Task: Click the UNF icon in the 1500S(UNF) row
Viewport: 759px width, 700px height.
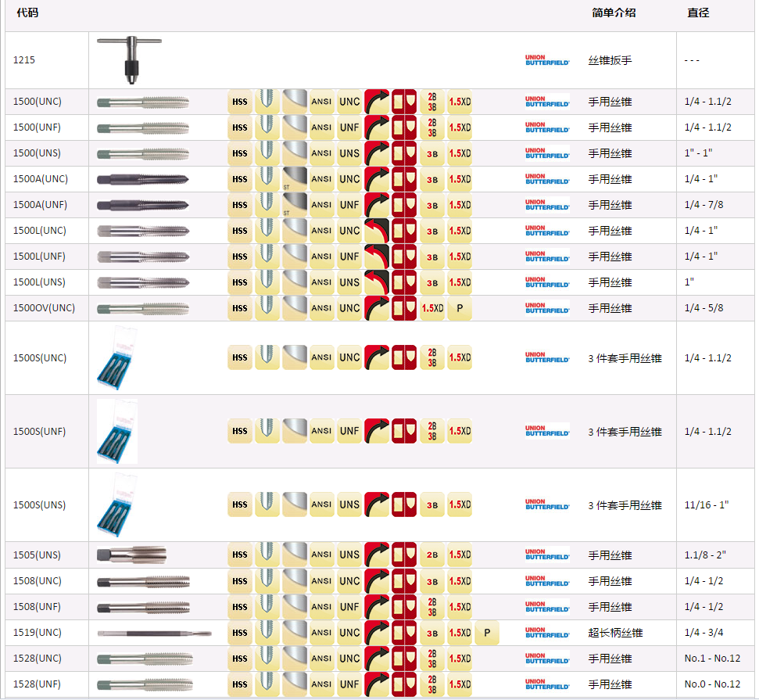Action: (349, 431)
